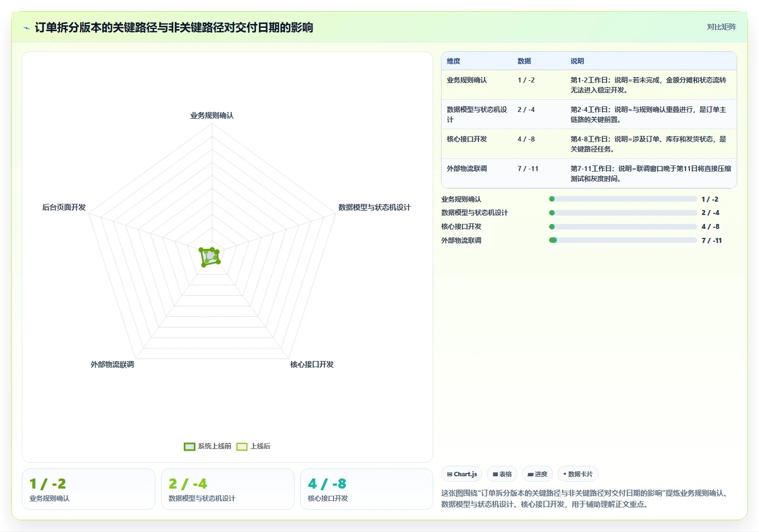759x532 pixels.
Task: Click the 外部物流联调 progress bar
Action: coord(623,241)
